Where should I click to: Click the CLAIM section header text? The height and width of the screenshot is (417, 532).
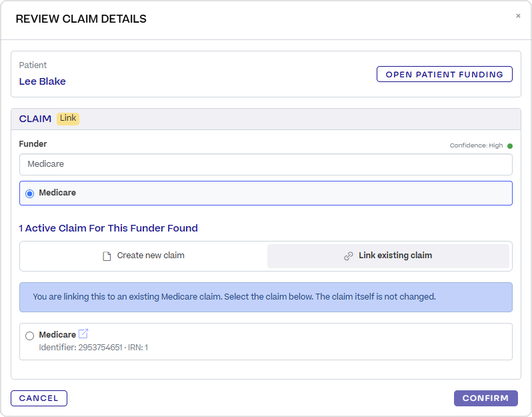(x=35, y=119)
